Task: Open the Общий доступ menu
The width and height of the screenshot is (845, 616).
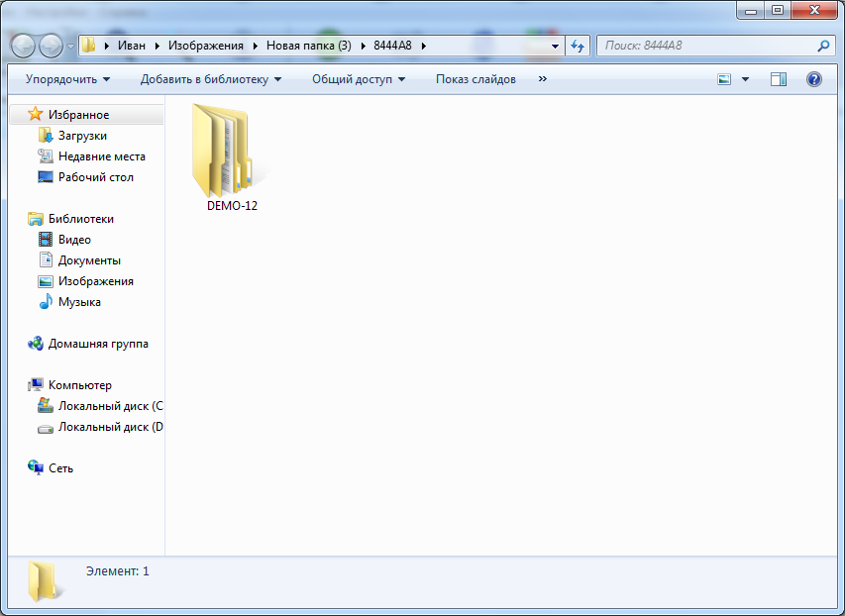Action: pyautogui.click(x=359, y=79)
